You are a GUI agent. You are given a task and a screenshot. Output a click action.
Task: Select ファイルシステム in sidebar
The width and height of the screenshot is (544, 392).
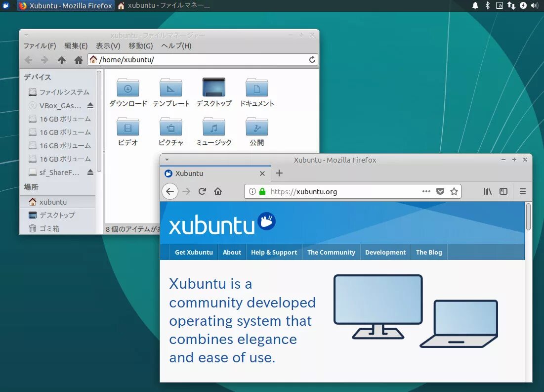point(59,92)
